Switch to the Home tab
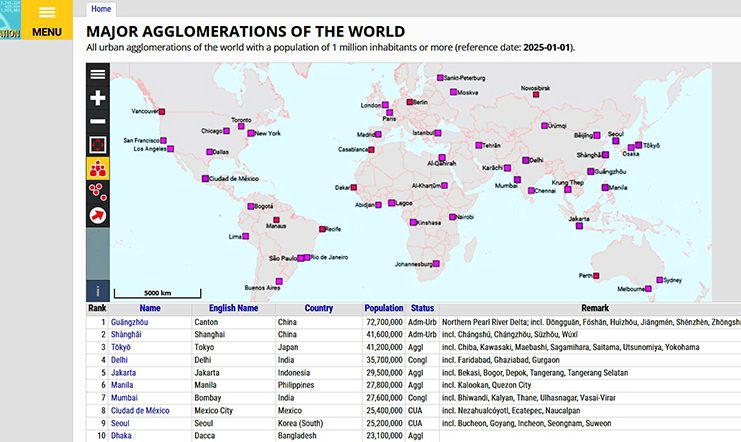Viewport: 741px width, 442px height. (101, 9)
